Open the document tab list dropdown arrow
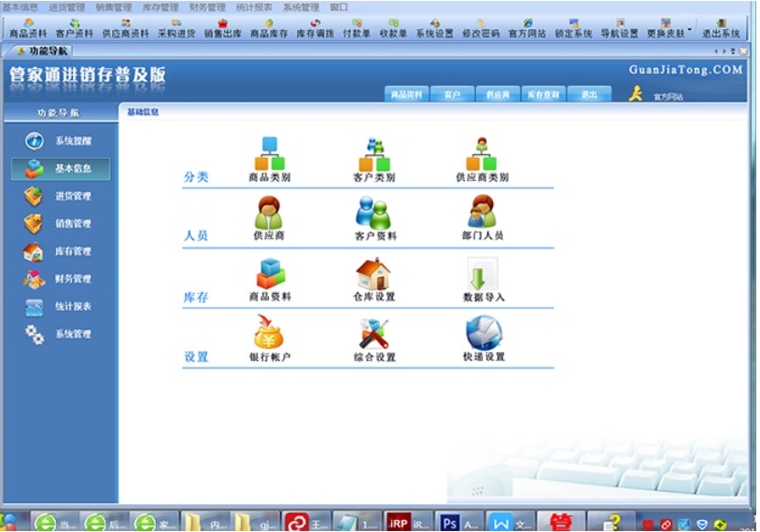This screenshot has width=760, height=532. pyautogui.click(x=733, y=51)
